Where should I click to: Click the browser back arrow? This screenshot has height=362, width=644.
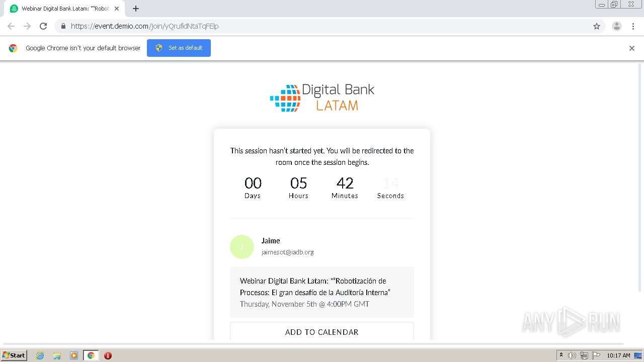[x=11, y=26]
